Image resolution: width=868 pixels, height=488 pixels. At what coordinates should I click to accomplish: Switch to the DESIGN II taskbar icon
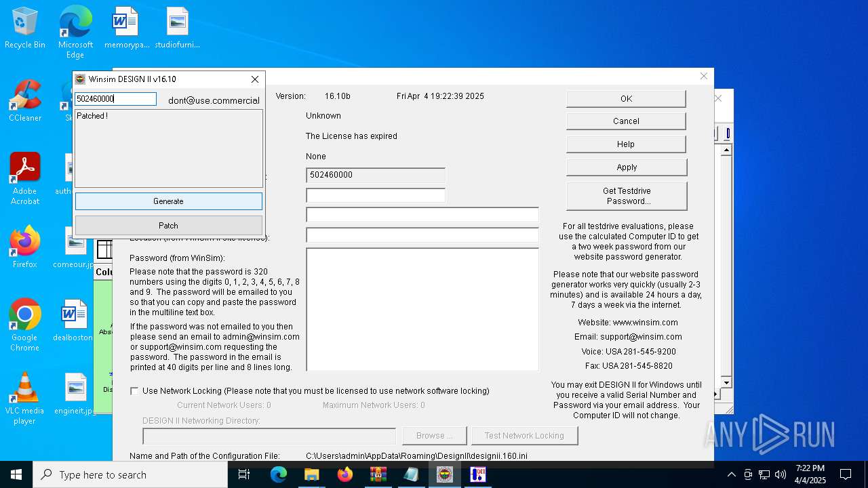point(478,474)
